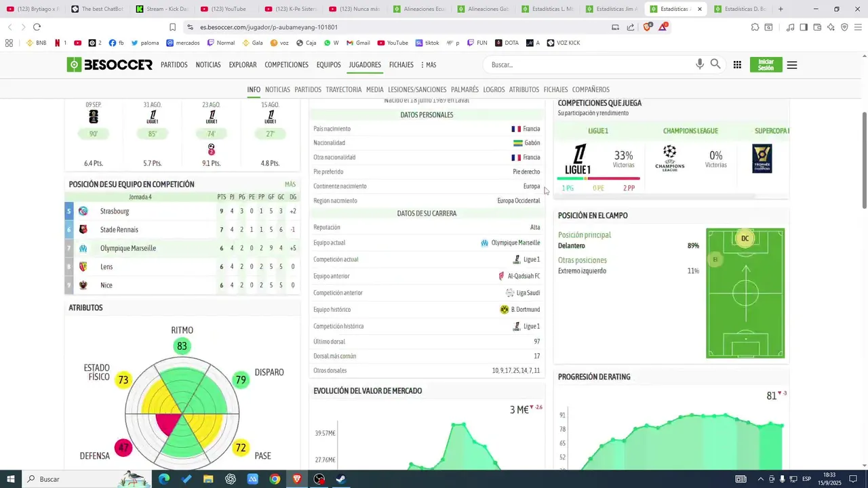This screenshot has width=868, height=488.
Task: Open FICHAJES in main navigation
Action: [x=401, y=65]
